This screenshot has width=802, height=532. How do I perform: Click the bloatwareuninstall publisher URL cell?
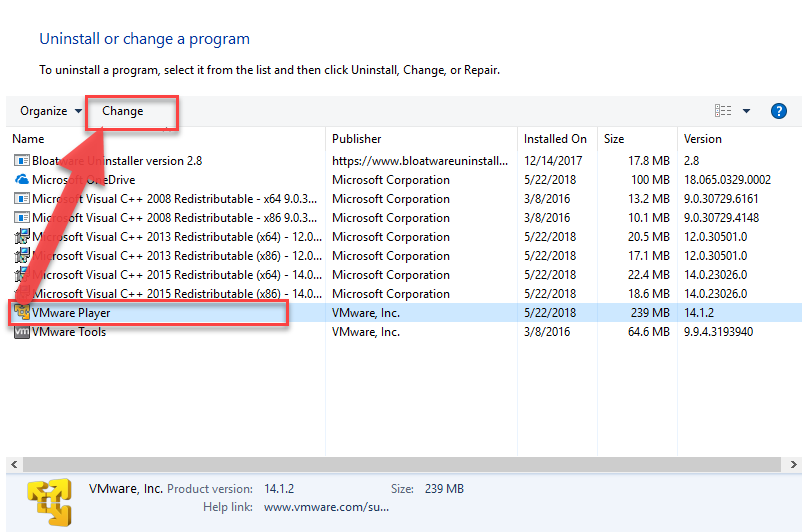pyautogui.click(x=420, y=161)
